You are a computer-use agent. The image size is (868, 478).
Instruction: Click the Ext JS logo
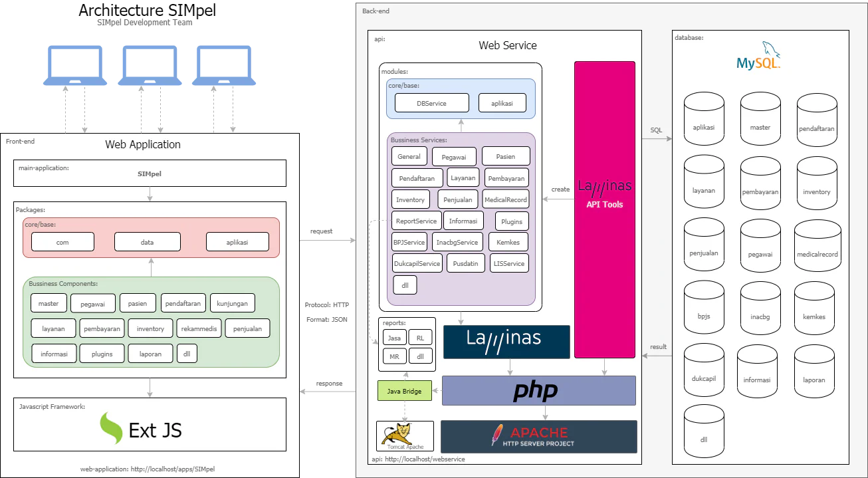(141, 429)
